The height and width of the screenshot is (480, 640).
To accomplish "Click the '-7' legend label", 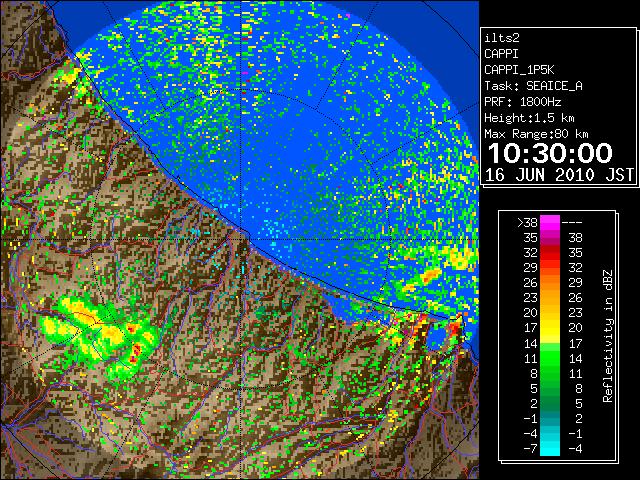I will [530, 448].
